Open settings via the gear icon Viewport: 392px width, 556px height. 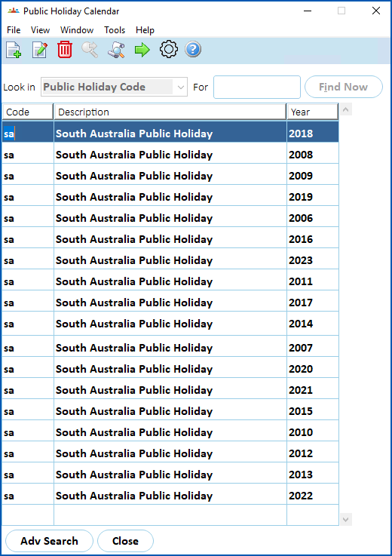click(x=168, y=49)
